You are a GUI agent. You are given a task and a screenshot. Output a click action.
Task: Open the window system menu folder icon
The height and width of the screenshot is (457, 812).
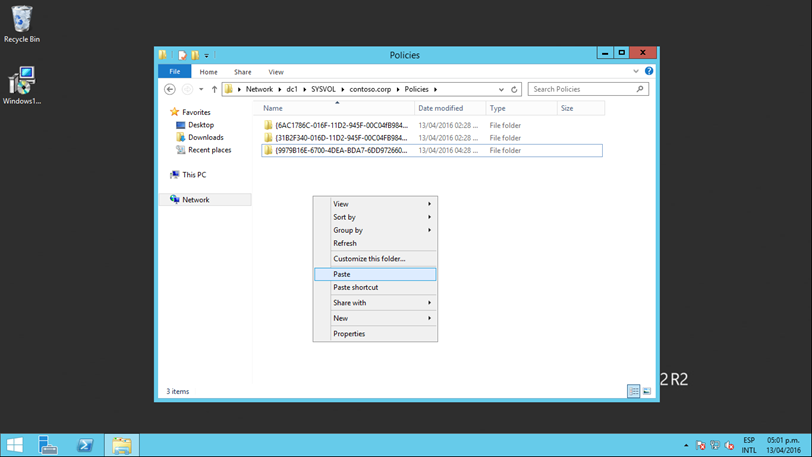163,54
